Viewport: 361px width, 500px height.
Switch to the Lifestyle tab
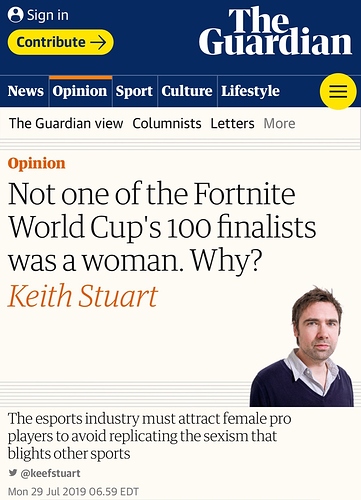click(251, 91)
